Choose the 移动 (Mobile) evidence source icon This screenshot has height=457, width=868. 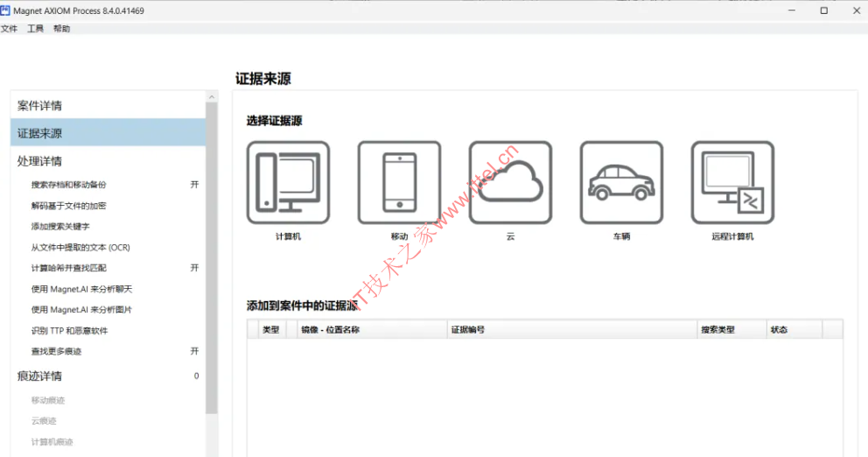399,182
